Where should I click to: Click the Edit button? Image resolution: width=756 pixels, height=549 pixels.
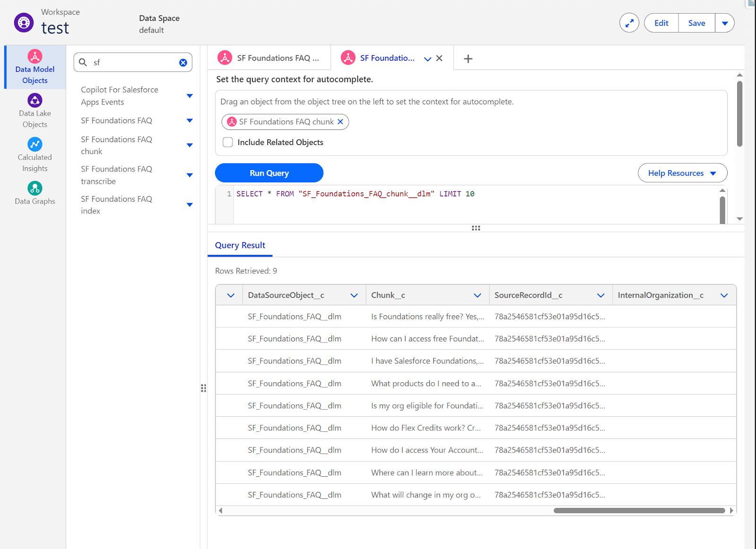[x=661, y=23]
